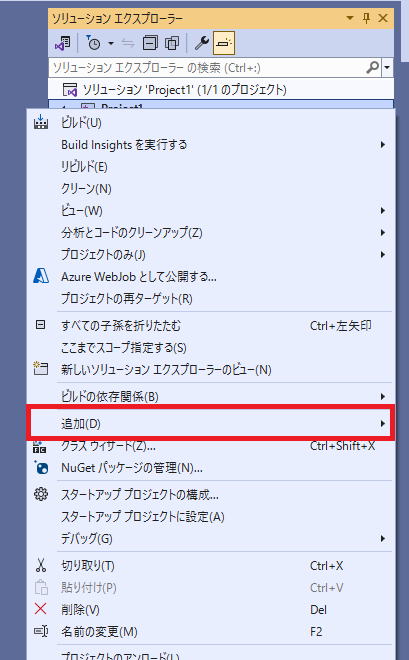Screen dimensions: 409x660
Task: Open properties via the wrench icon
Action: click(202, 43)
